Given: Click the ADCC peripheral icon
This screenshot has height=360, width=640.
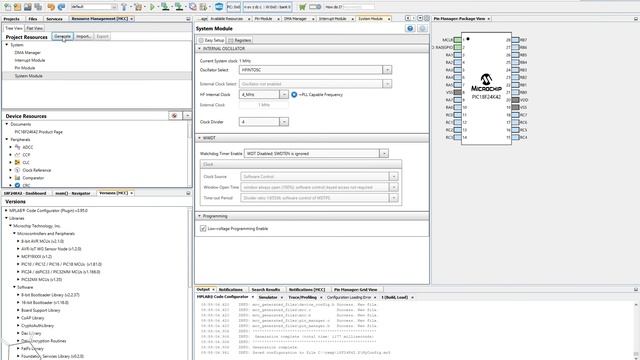Looking at the screenshot, I should [x=17, y=147].
